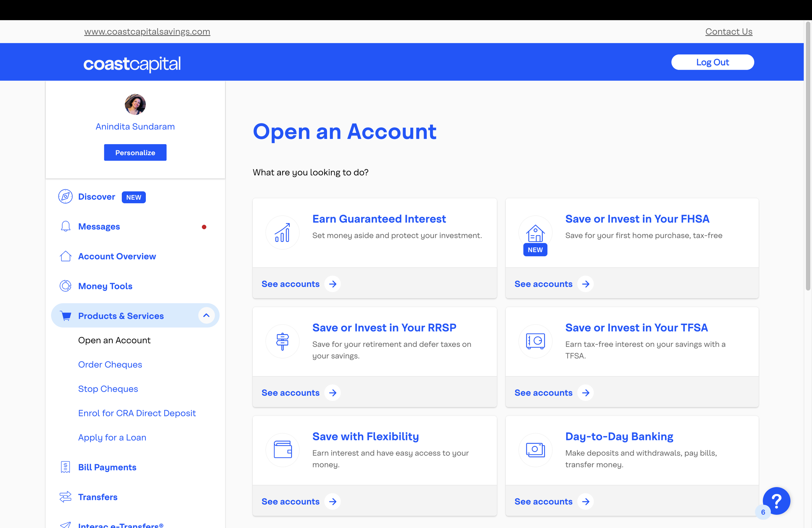Open Enrol for CRA Direct Deposit
Viewport: 812px width, 528px height.
(x=137, y=413)
